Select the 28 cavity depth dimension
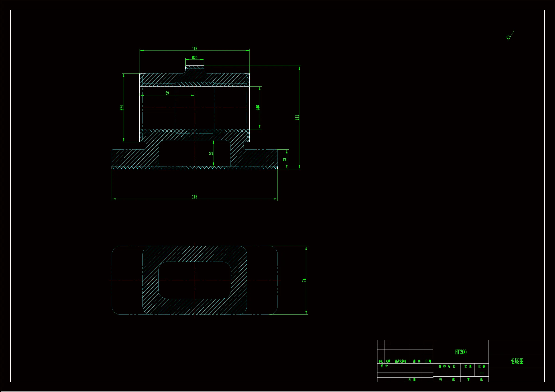Screen dimensions: 555x392 click(211, 153)
